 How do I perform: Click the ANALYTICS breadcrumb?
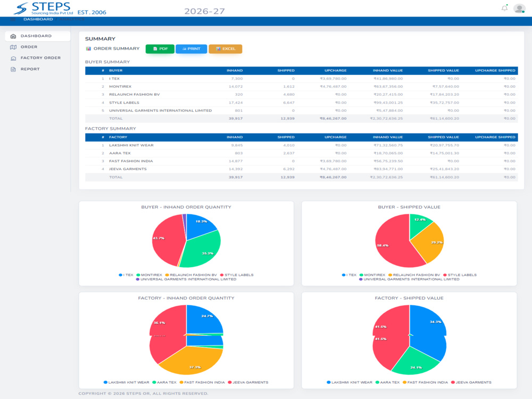[72, 19]
